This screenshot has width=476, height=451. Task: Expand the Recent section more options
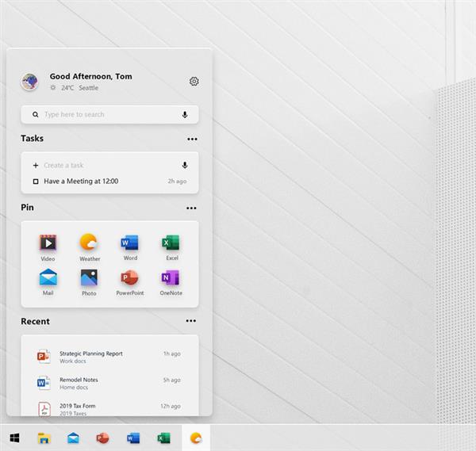click(x=191, y=322)
